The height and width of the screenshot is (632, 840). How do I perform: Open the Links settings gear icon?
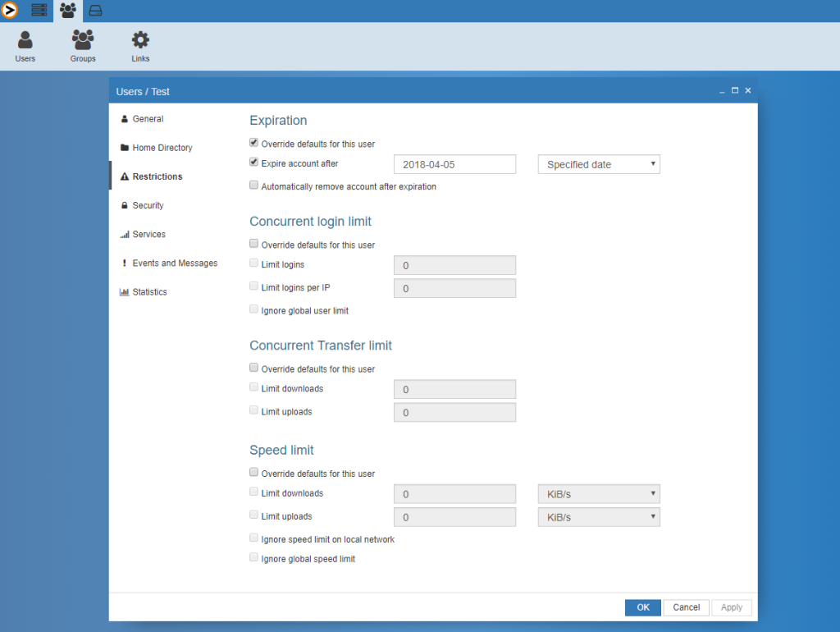[139, 41]
